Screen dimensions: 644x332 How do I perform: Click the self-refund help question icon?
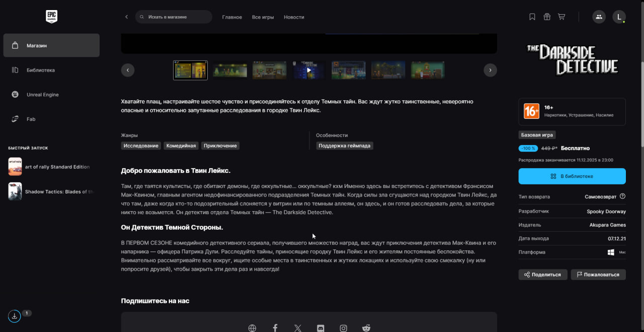622,196
